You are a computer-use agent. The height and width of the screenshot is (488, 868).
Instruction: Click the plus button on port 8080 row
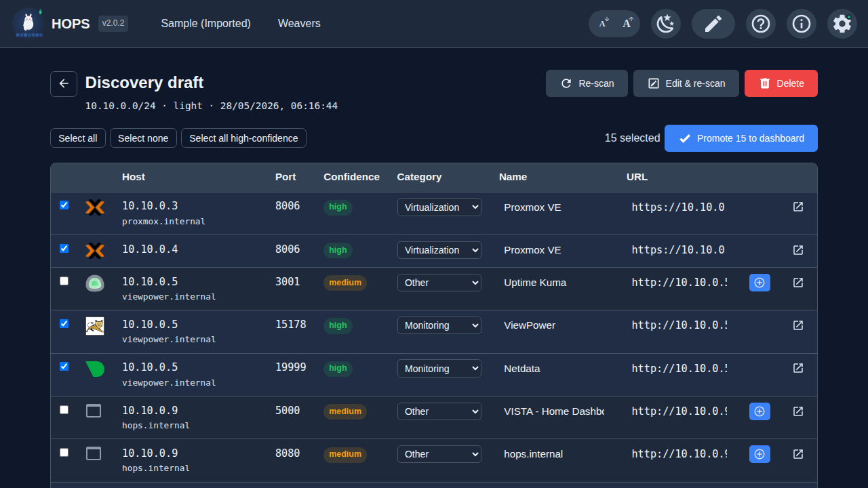(759, 454)
